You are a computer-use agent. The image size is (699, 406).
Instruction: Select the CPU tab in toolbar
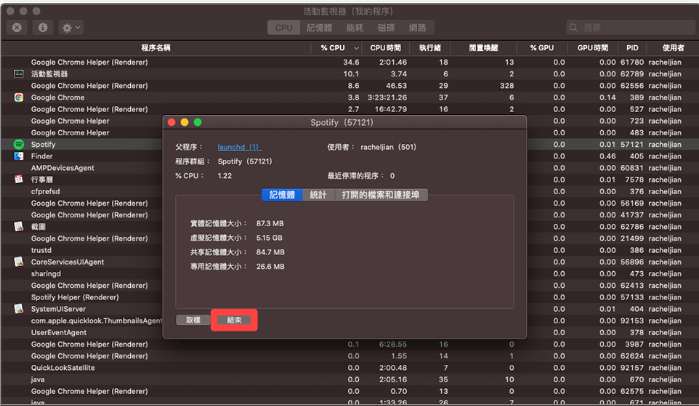click(284, 28)
